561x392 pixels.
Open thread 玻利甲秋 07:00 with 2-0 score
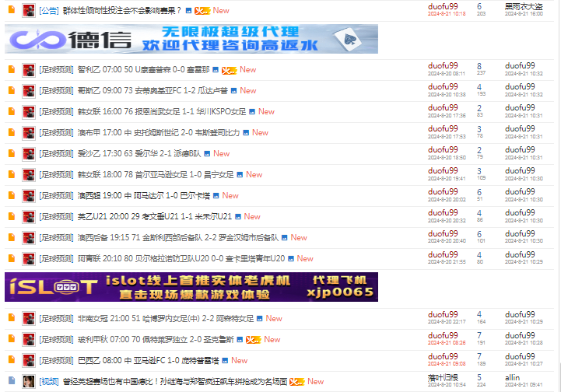156,339
